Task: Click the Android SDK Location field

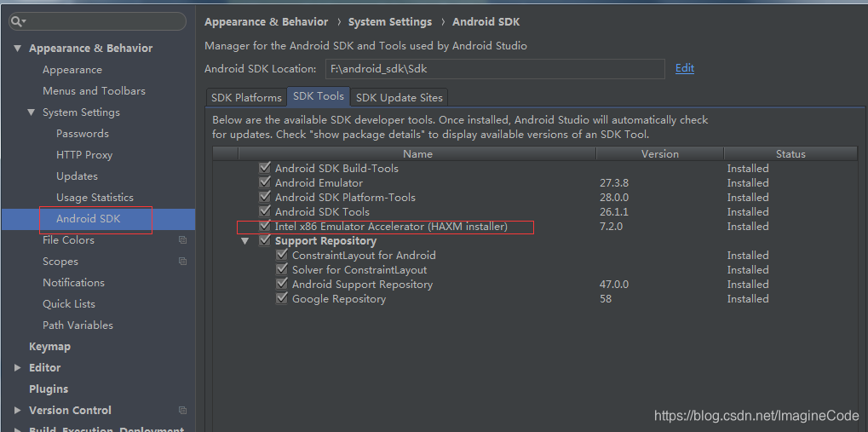Action: (x=495, y=69)
